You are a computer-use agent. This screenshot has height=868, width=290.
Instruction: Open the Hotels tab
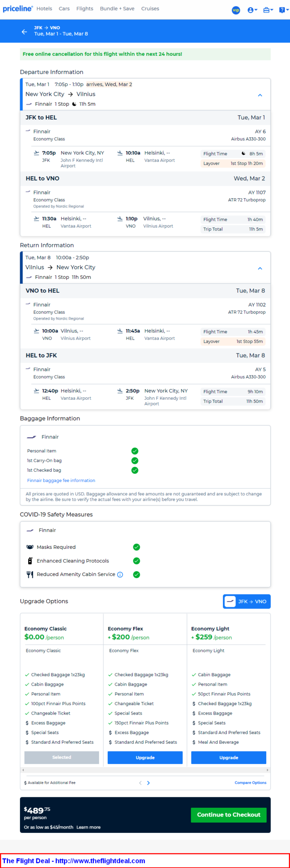(x=44, y=9)
